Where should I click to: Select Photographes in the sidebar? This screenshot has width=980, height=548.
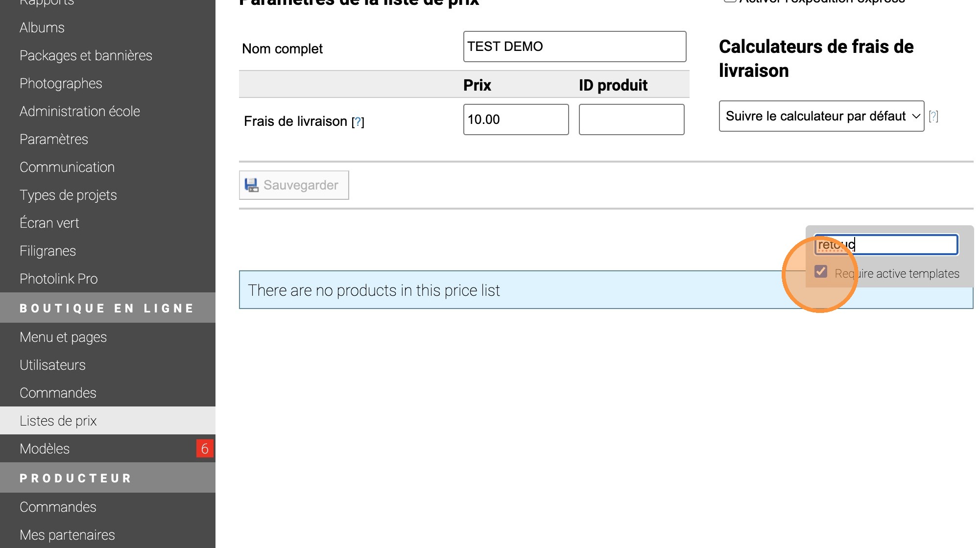tap(61, 83)
